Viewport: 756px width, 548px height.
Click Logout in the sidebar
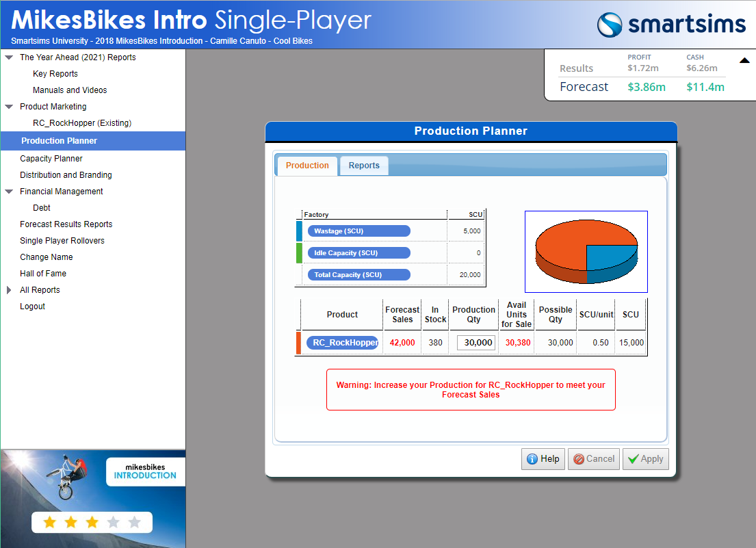(x=32, y=306)
